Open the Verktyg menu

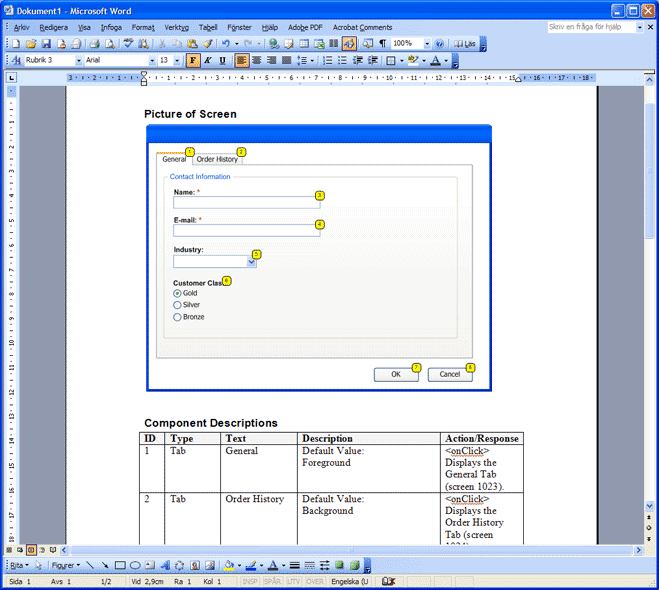coord(177,28)
